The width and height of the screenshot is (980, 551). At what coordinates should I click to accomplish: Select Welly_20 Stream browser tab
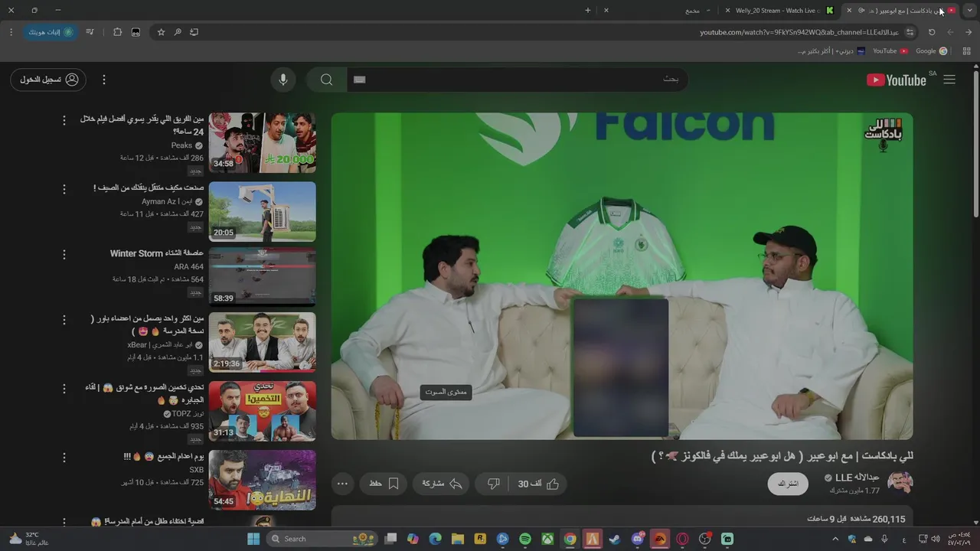(778, 11)
